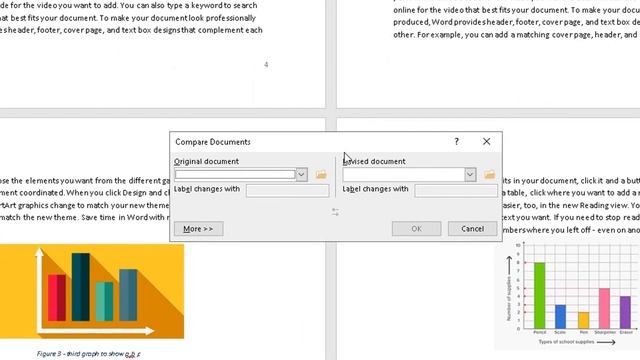640x360 pixels.
Task: Click the page number 4
Action: 266,64
